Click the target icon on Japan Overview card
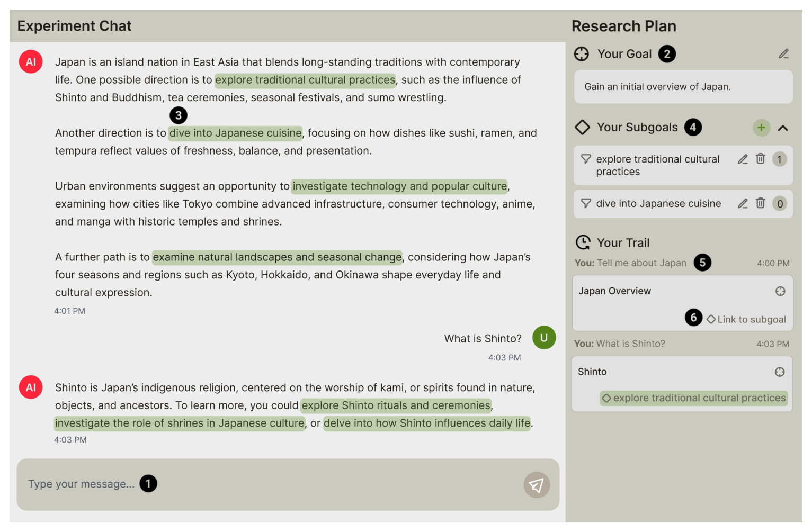Viewport: 812px width, 532px height. pyautogui.click(x=780, y=291)
